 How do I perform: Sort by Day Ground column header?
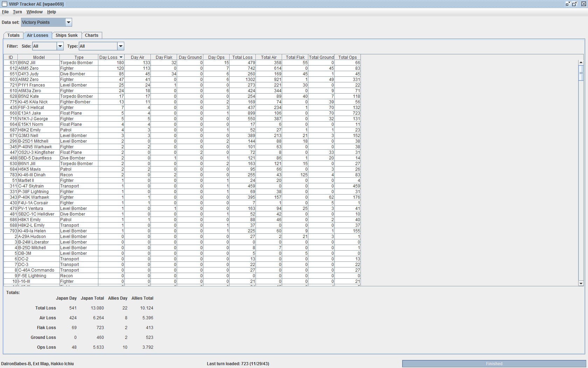(190, 57)
